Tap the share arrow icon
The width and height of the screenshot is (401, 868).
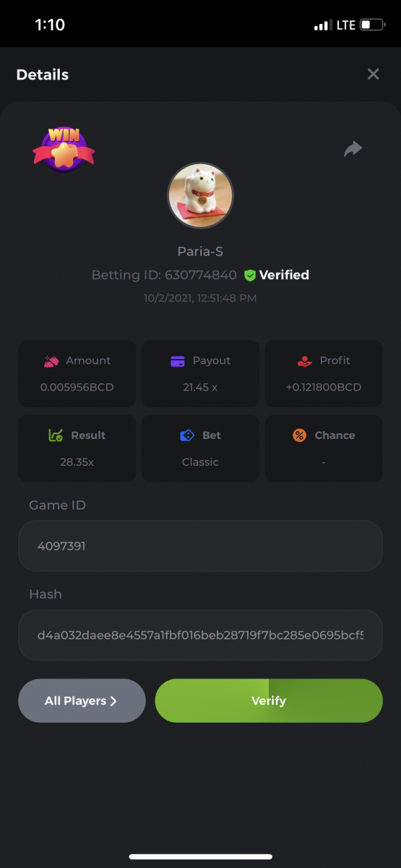[353, 149]
